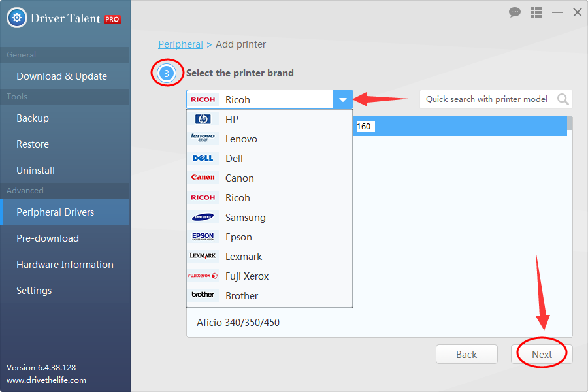The width and height of the screenshot is (588, 392).
Task: Open the Uninstall tool in sidebar
Action: tap(65, 171)
